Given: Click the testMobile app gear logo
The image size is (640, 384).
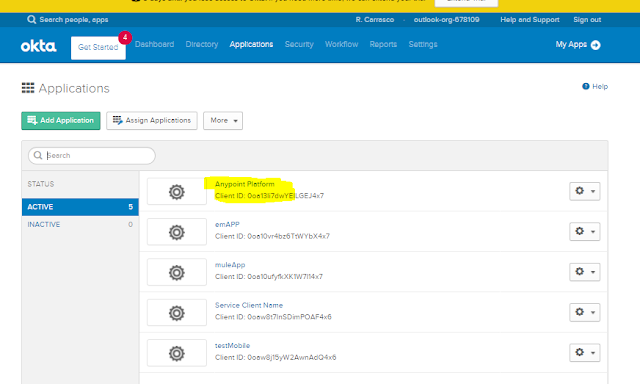Looking at the screenshot, I should click(x=177, y=353).
